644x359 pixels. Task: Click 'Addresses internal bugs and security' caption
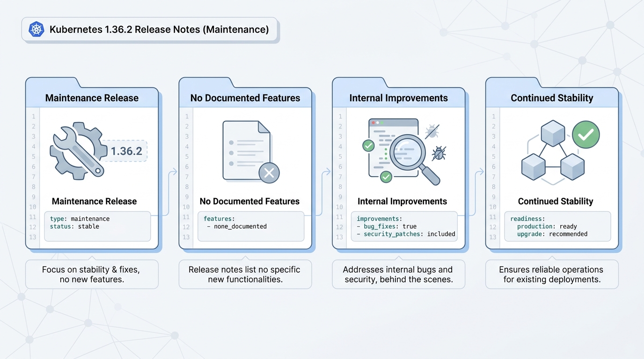(398, 274)
